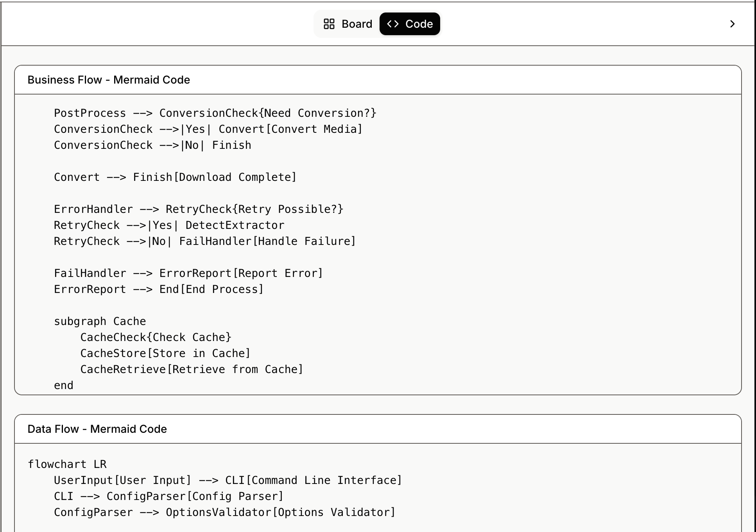
Task: Expand the right chevron arrow
Action: (732, 24)
